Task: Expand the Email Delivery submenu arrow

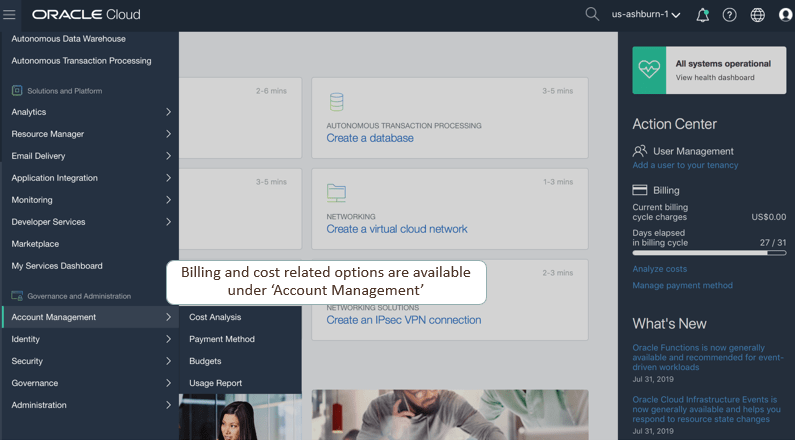Action: 168,156
